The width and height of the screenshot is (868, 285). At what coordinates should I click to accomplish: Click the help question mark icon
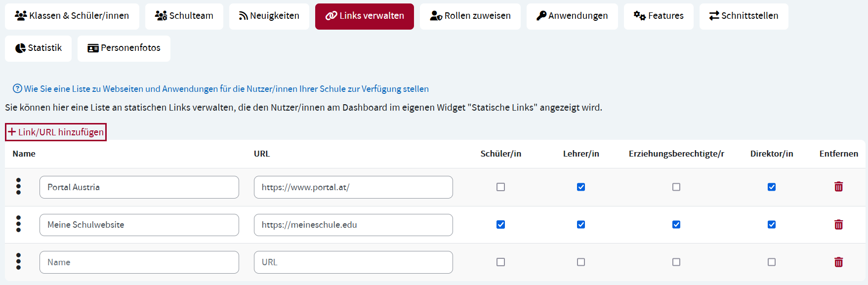coord(17,89)
